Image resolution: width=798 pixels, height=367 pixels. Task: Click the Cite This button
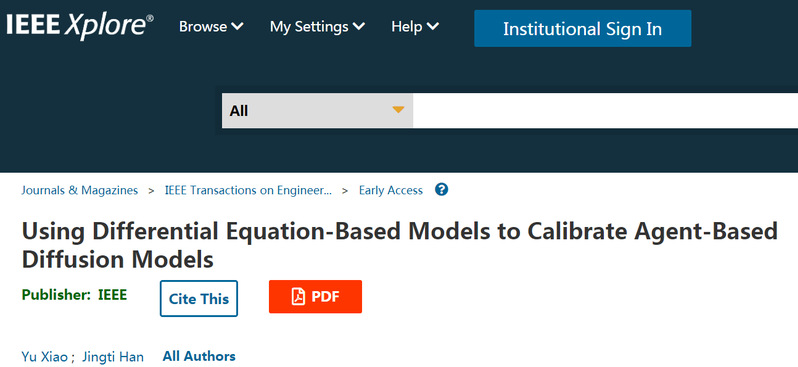198,298
